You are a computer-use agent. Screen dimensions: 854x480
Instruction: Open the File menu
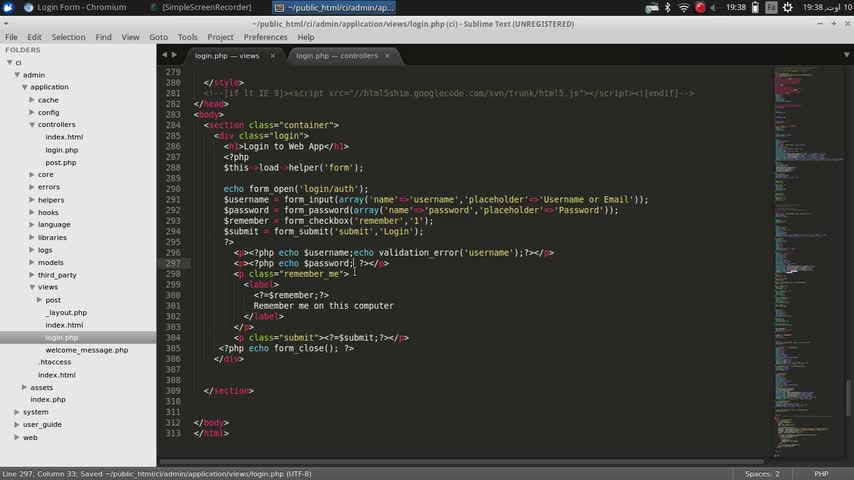tap(11, 37)
